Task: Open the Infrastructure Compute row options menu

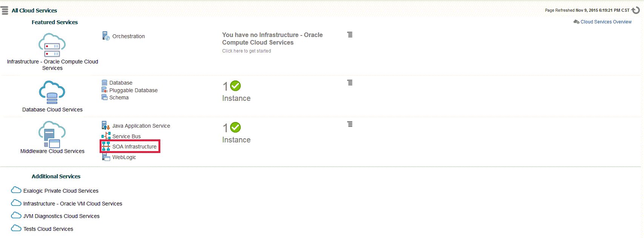Action: point(350,35)
